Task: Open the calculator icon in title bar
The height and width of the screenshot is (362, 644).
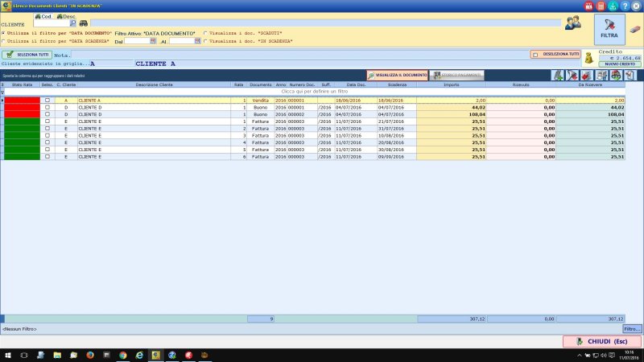Action: click(601, 6)
